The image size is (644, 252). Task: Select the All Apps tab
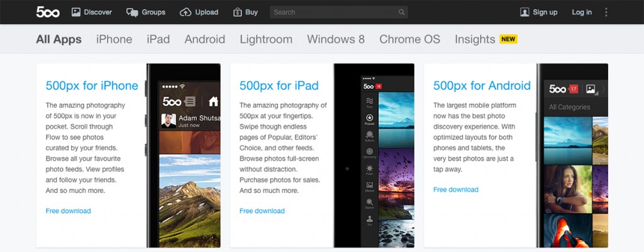tap(58, 39)
